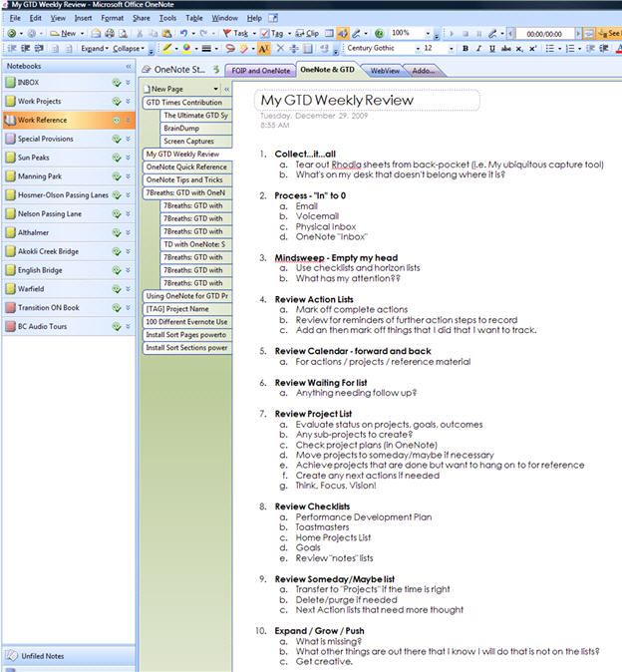
Task: Toggle Bold formatting
Action: (465, 48)
